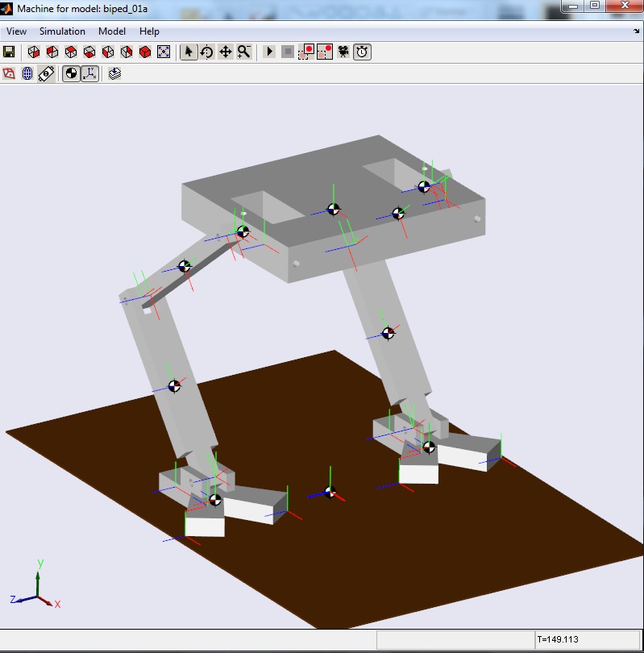Click the fit-to-view icon

point(164,52)
